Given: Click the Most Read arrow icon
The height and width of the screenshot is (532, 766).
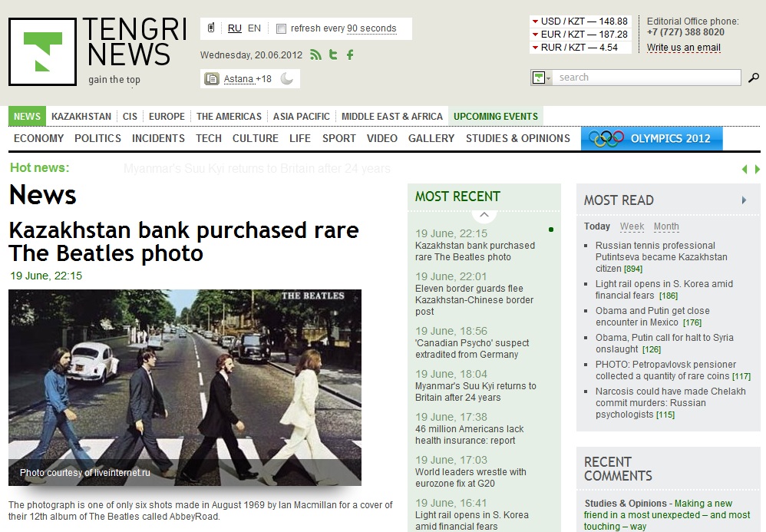Looking at the screenshot, I should coord(744,200).
